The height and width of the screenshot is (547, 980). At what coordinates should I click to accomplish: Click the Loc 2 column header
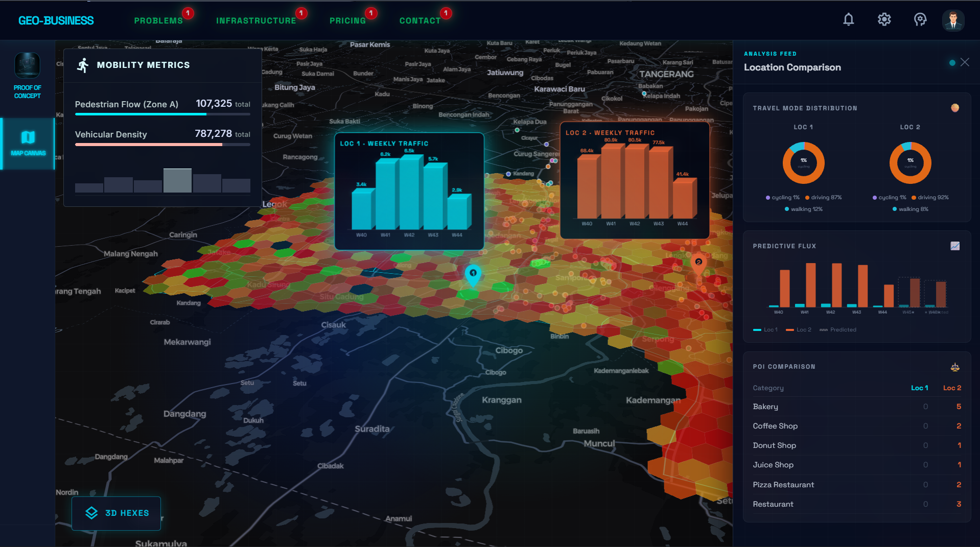click(952, 388)
